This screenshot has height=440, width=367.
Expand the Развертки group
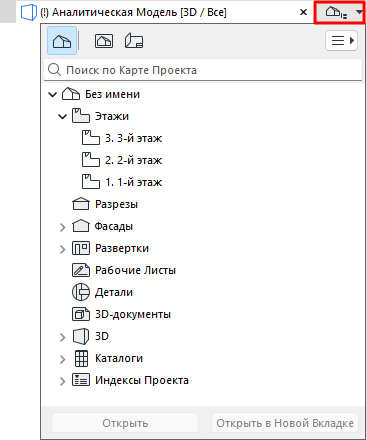pyautogui.click(x=62, y=249)
